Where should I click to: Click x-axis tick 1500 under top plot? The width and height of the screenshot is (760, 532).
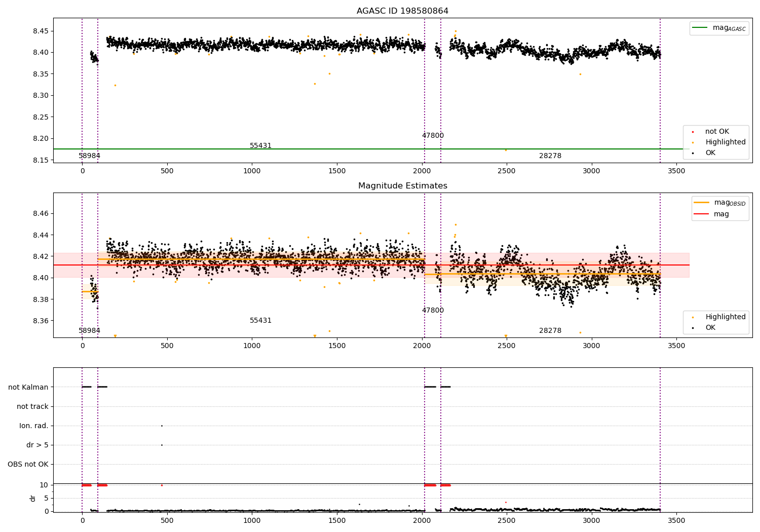point(337,171)
